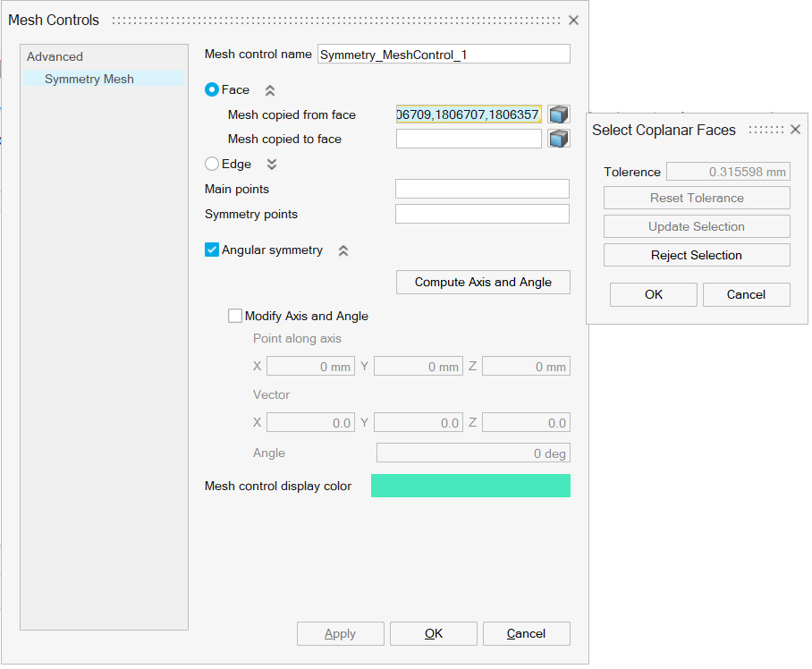Close the Mesh Controls dialog
Screen dimensions: 812x669
tap(573, 20)
